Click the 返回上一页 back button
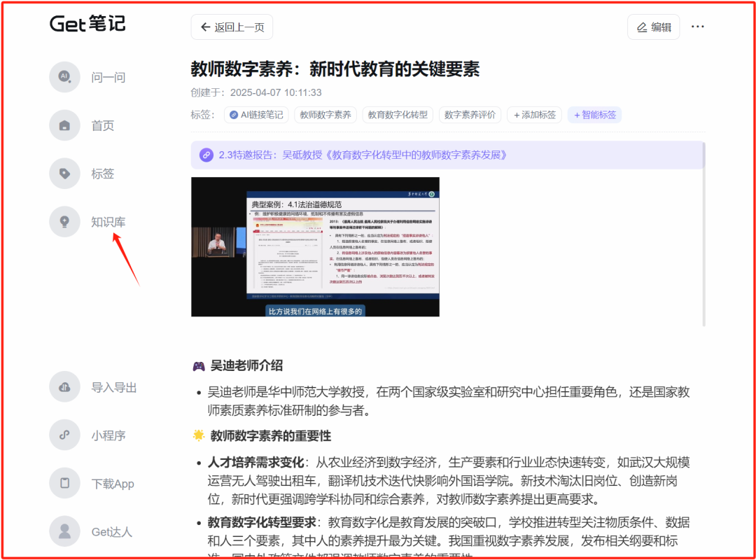 pos(232,27)
